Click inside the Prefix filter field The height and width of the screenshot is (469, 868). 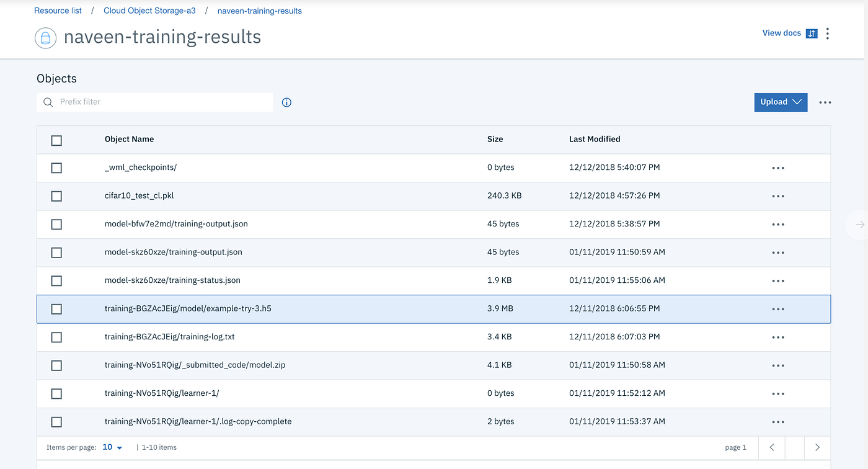pyautogui.click(x=155, y=102)
